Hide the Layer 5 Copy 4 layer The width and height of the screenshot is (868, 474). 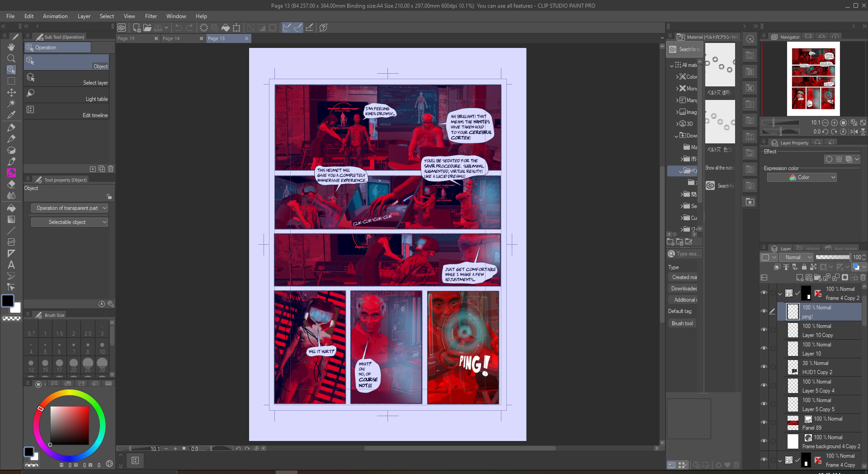(764, 385)
